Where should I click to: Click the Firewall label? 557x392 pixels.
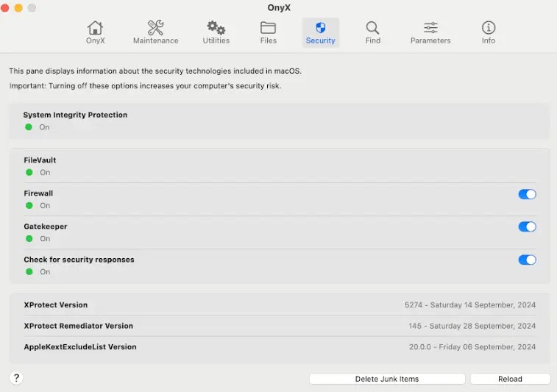pyautogui.click(x=38, y=193)
